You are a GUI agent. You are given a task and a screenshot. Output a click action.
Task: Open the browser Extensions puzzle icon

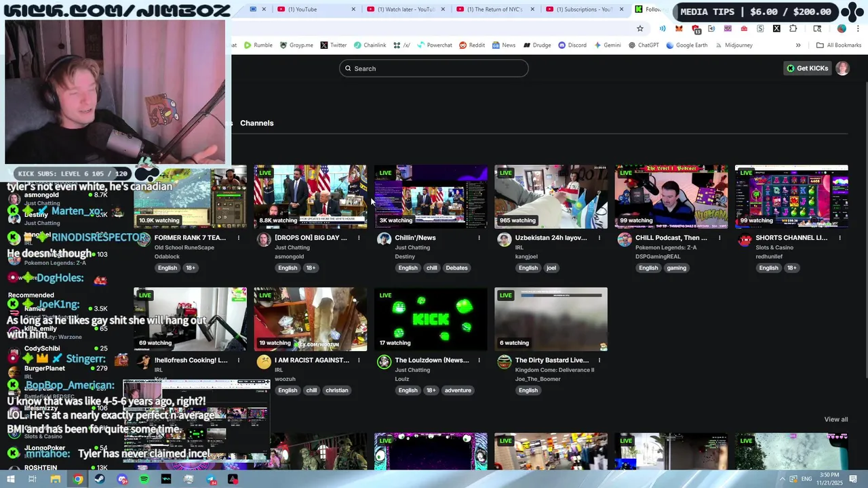(x=793, y=28)
